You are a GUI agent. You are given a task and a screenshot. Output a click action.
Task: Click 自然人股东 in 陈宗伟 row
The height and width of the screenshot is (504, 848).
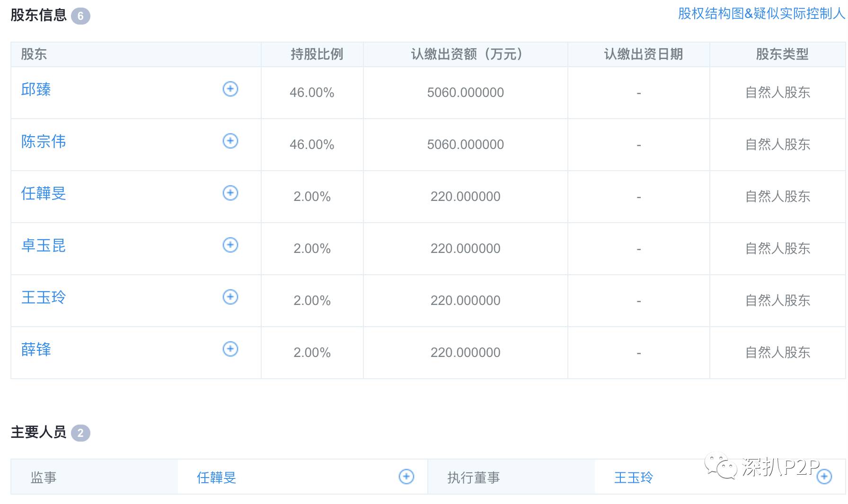pos(778,145)
